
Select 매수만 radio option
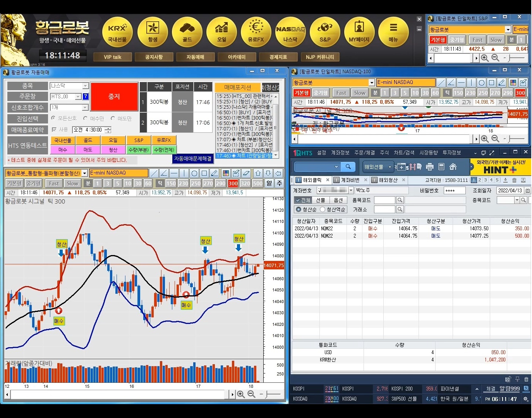click(94, 118)
